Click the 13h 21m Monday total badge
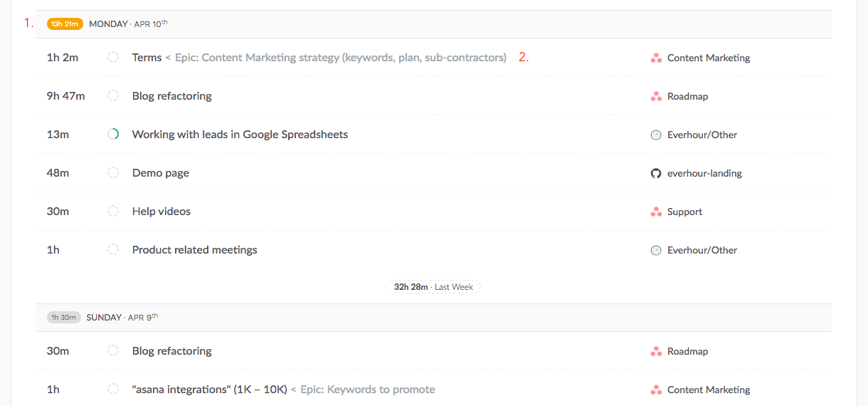The height and width of the screenshot is (406, 868). [65, 24]
